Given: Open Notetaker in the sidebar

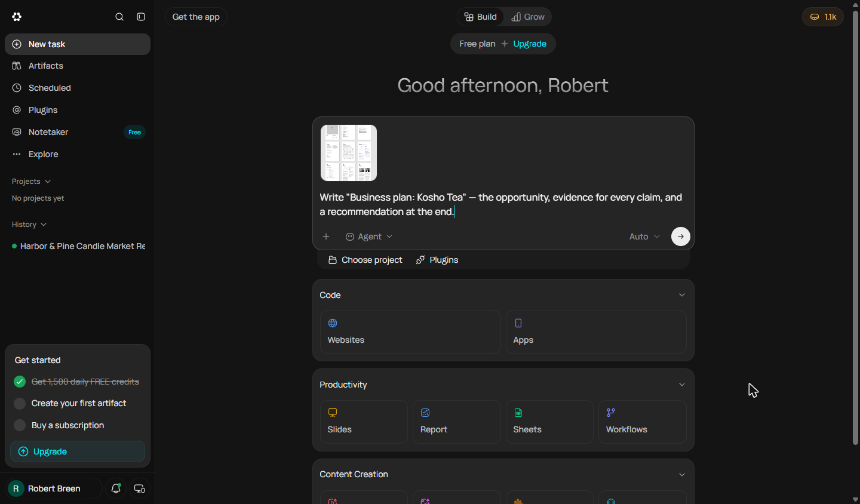Looking at the screenshot, I should (78, 132).
